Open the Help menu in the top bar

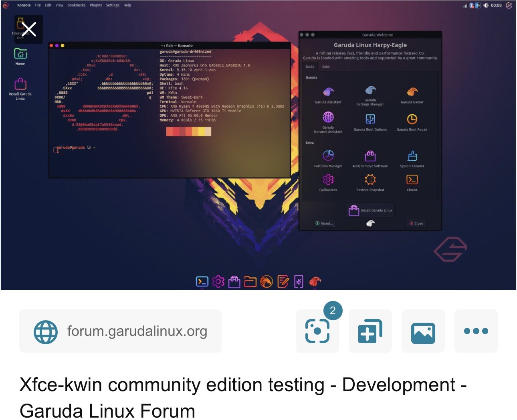tap(127, 5)
